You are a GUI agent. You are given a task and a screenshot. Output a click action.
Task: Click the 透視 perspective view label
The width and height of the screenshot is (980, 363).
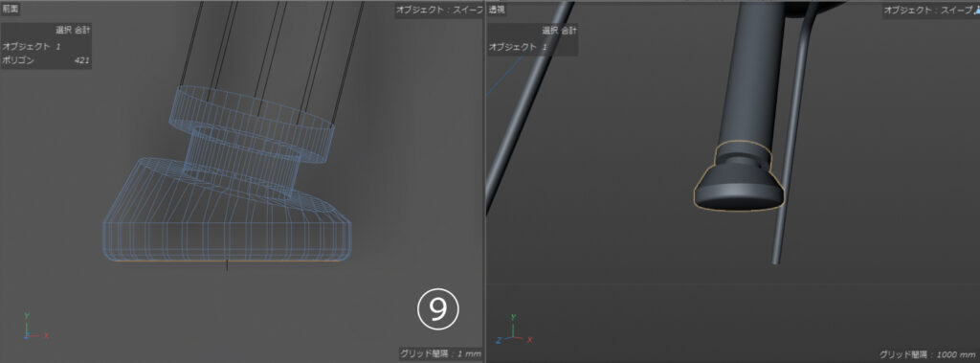pos(497,10)
